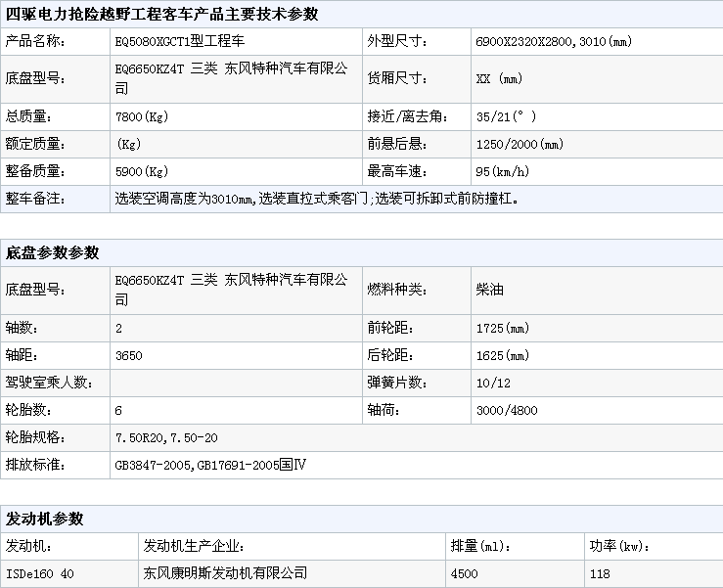Image resolution: width=723 pixels, height=588 pixels.
Task: Click the 燃料种类 label
Action: click(x=397, y=290)
